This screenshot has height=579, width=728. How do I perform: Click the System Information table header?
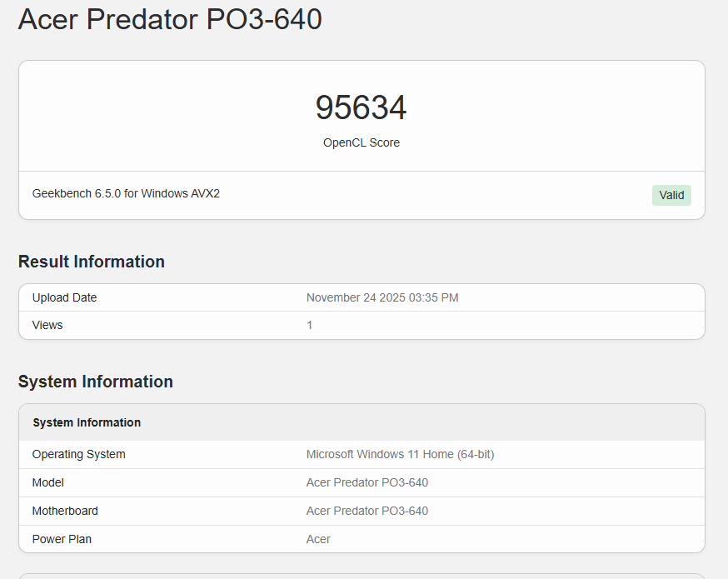point(87,422)
